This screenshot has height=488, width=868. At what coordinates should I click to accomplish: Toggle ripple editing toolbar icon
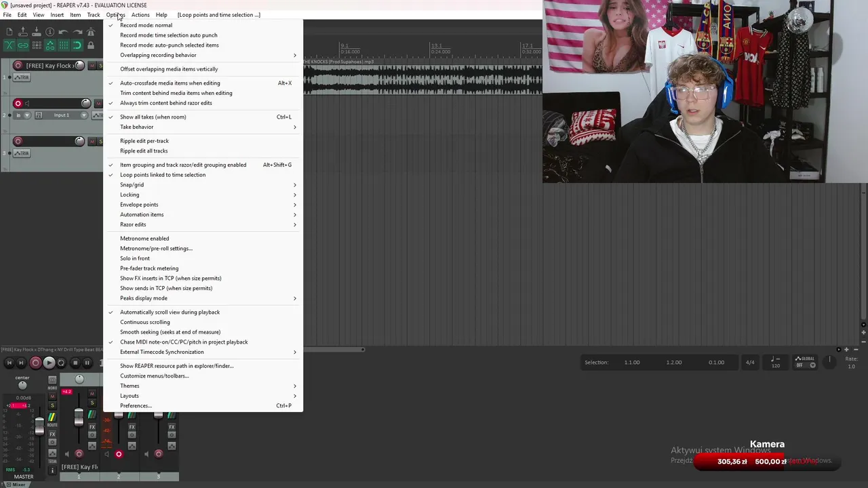[x=37, y=45]
